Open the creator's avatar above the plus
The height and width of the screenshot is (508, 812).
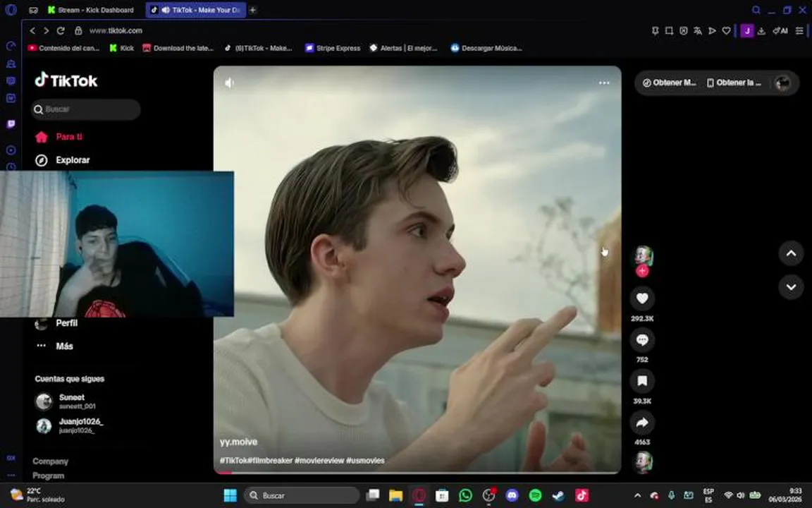click(x=643, y=255)
